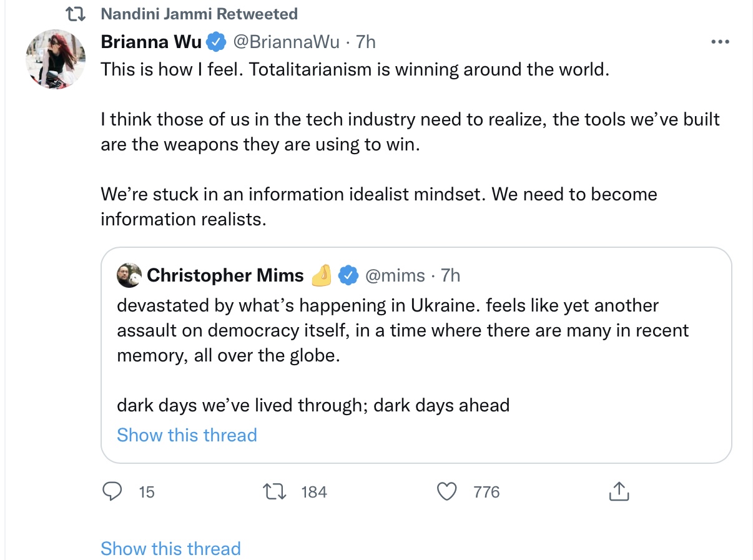Click the 7h timestamp on Brianna's tweet
The height and width of the screenshot is (560, 753).
point(366,42)
